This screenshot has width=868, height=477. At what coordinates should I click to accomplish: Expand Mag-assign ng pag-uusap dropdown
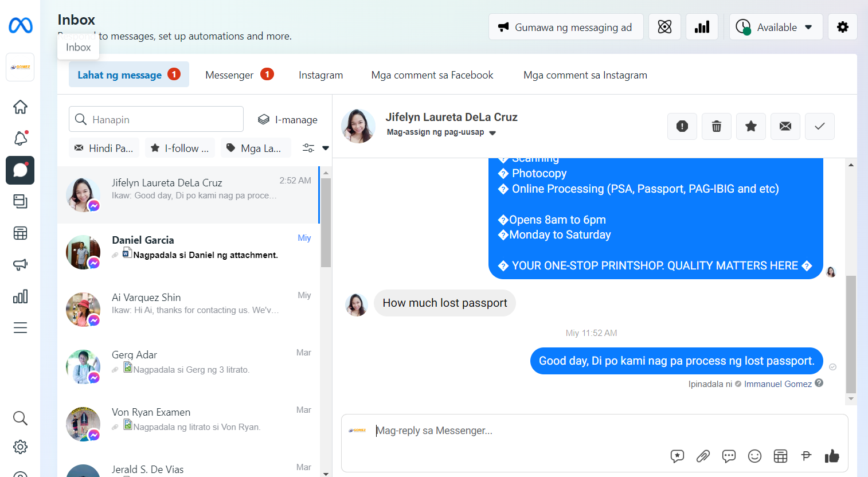tap(441, 132)
